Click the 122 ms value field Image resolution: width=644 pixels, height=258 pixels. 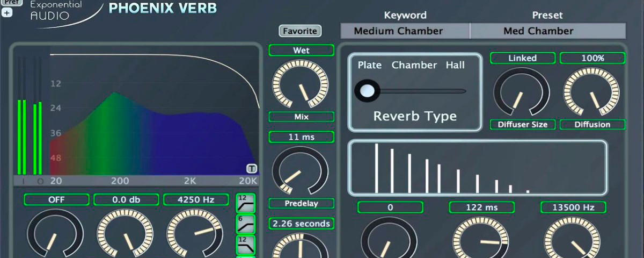coord(481,207)
